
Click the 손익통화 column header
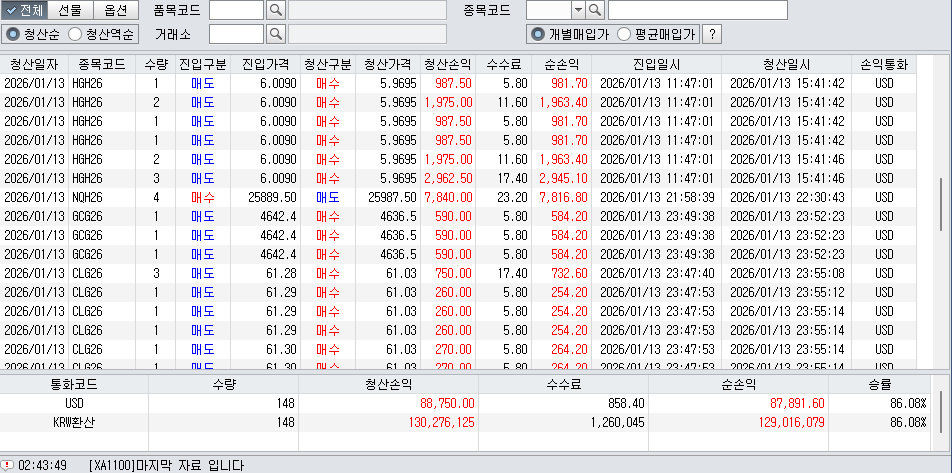coord(884,64)
